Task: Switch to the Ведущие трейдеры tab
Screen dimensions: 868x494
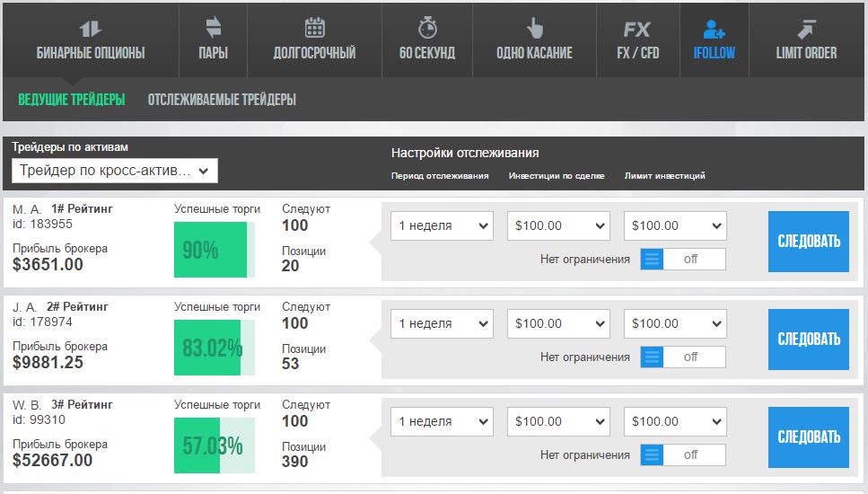Action: [x=72, y=100]
